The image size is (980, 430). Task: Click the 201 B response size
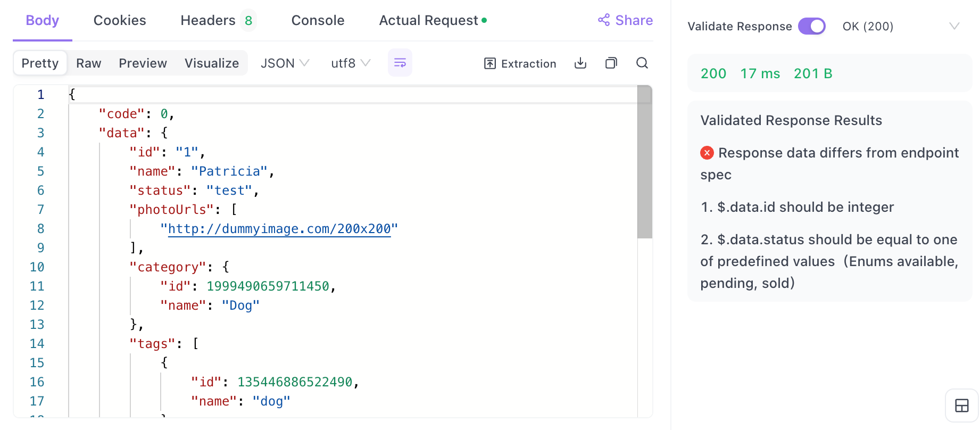point(813,73)
